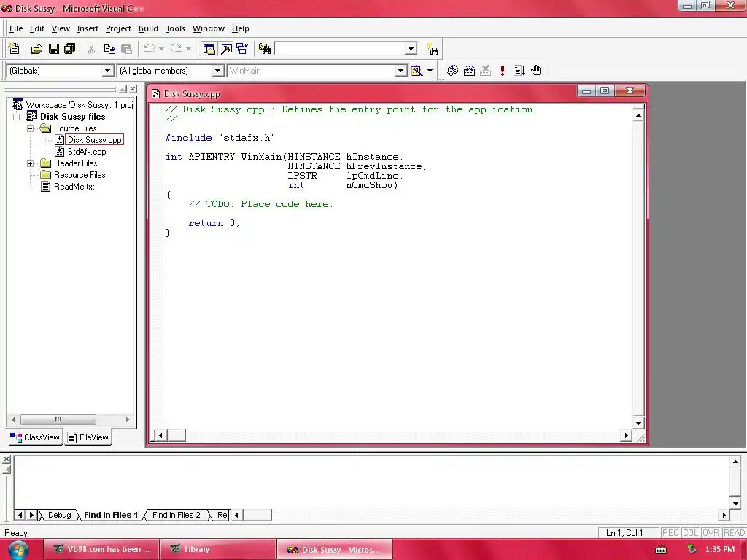Close the output panel with X button
This screenshot has height=560, width=747.
click(7, 459)
